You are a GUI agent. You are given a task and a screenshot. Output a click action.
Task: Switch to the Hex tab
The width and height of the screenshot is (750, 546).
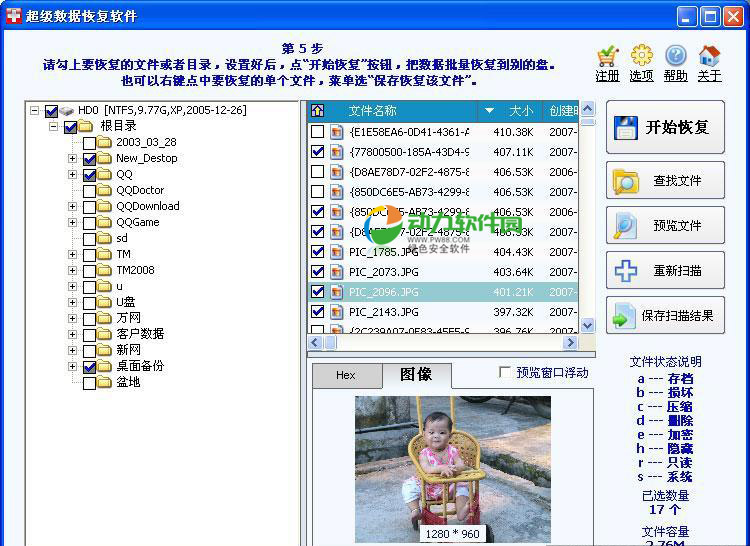[346, 376]
